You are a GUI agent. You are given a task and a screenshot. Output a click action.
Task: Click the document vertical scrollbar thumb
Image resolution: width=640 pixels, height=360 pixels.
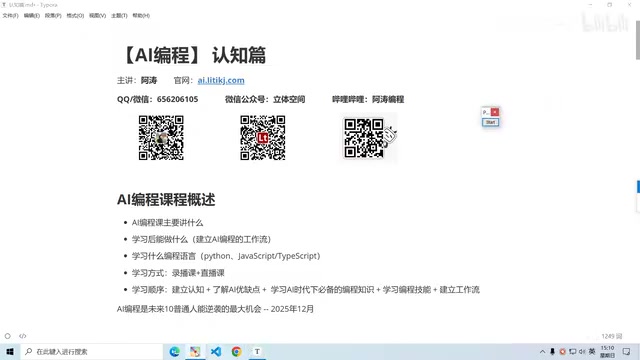[x=638, y=40]
